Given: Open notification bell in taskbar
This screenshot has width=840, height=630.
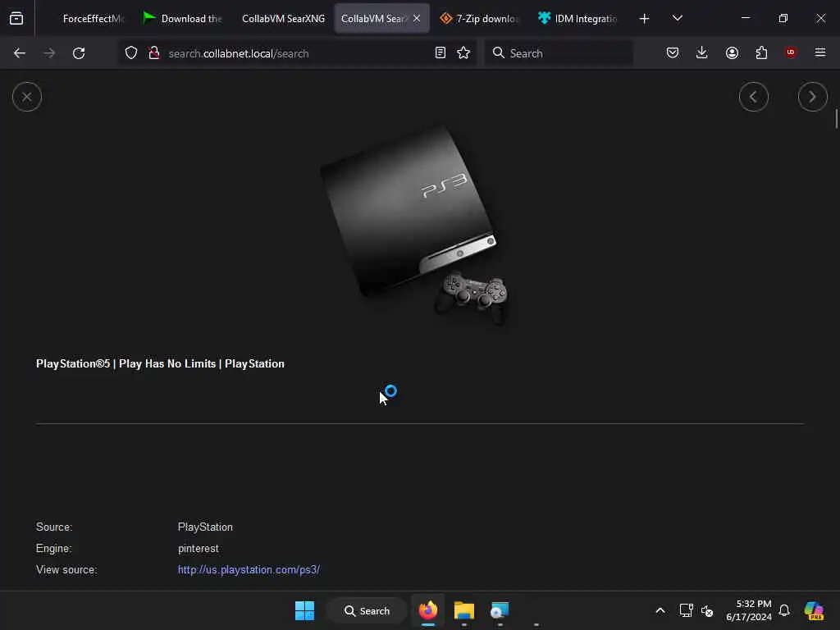Looking at the screenshot, I should tap(783, 610).
